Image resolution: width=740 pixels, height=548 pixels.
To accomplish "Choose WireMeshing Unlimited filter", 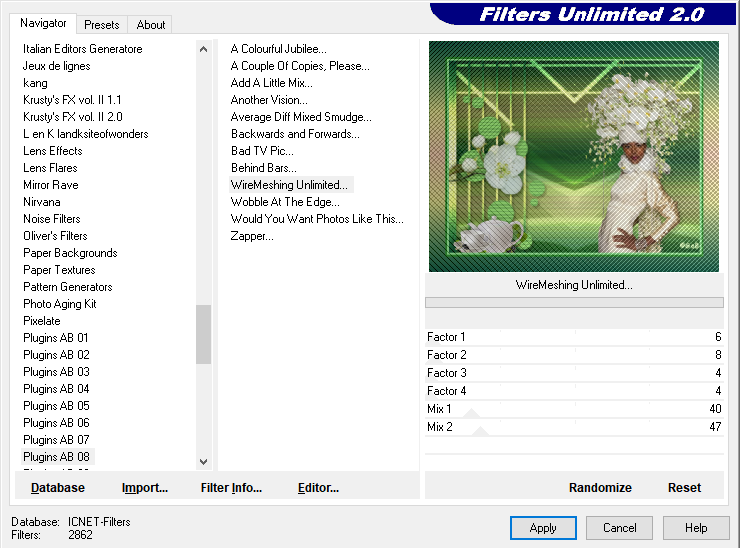I will [x=291, y=185].
